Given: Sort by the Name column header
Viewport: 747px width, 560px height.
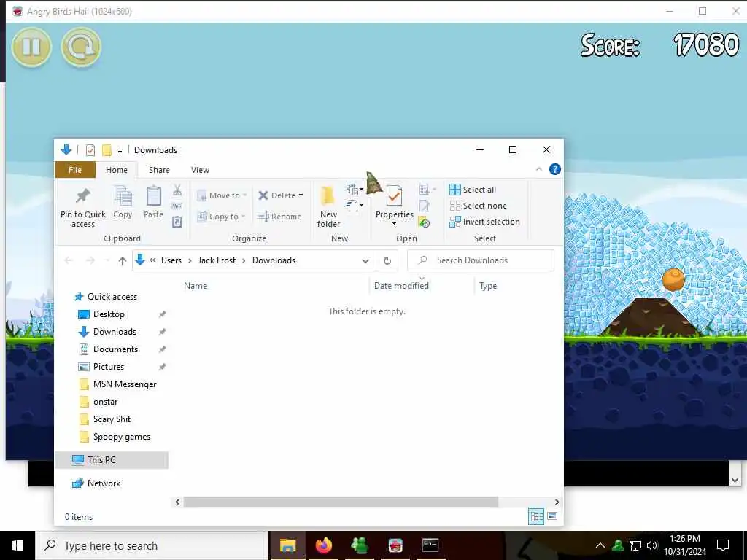Looking at the screenshot, I should 196,286.
